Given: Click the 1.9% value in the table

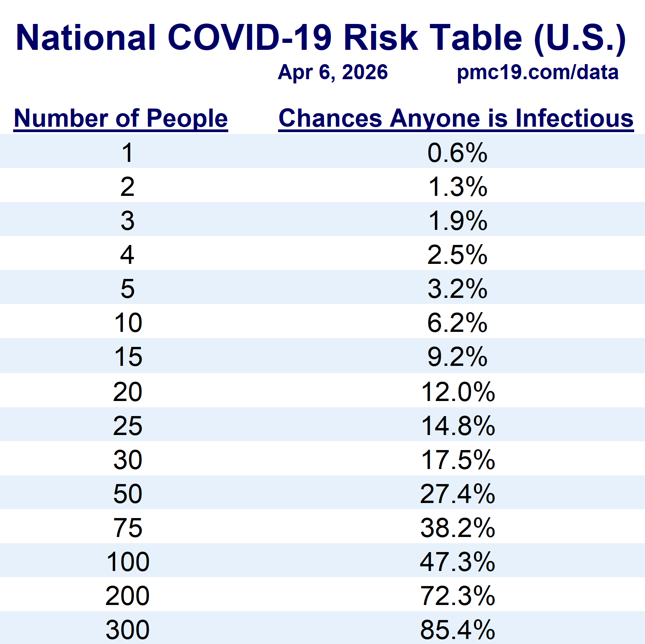Looking at the screenshot, I should click(457, 221).
